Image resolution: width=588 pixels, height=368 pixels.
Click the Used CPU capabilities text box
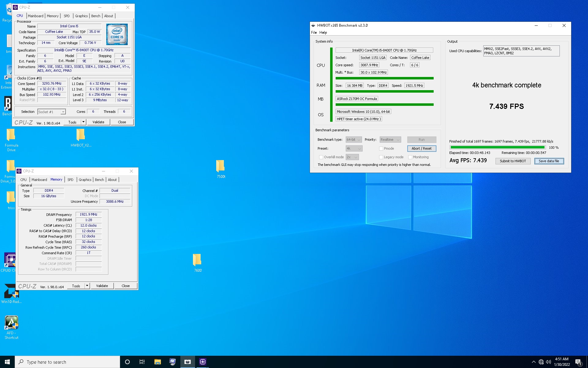(521, 51)
